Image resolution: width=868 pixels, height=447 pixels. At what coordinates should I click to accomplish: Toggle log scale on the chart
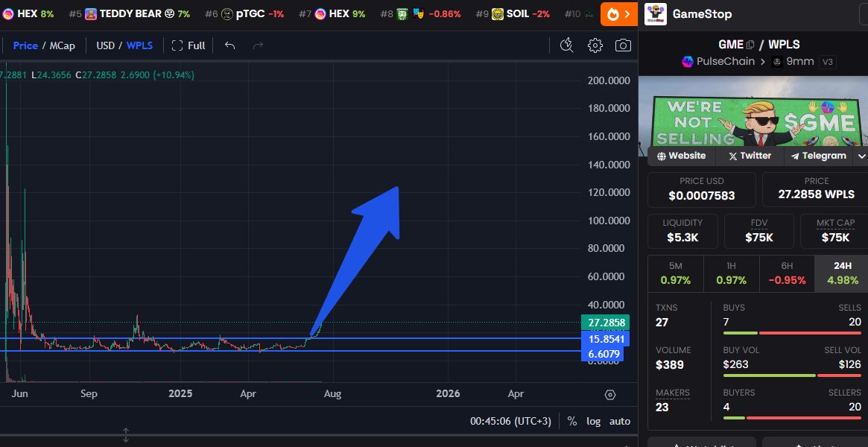pos(593,421)
